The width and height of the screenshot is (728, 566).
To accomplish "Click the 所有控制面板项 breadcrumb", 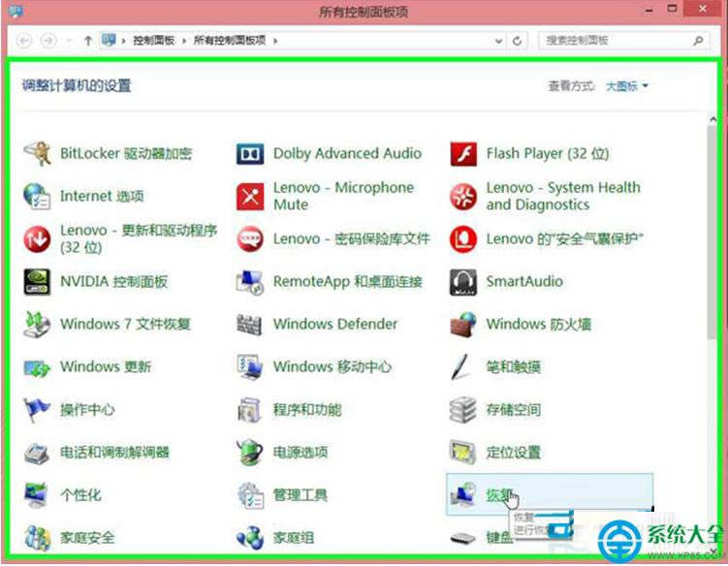I will 230,41.
